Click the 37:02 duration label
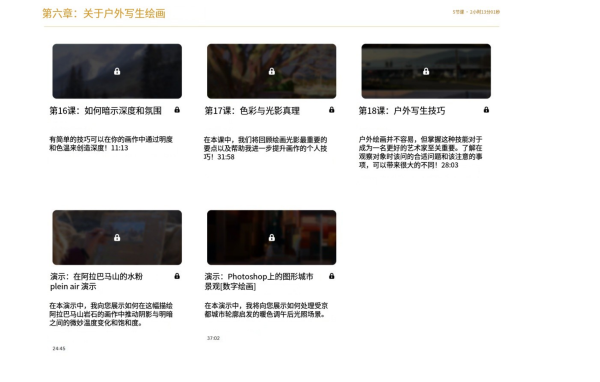Screen dimensions: 600x382 (214, 338)
